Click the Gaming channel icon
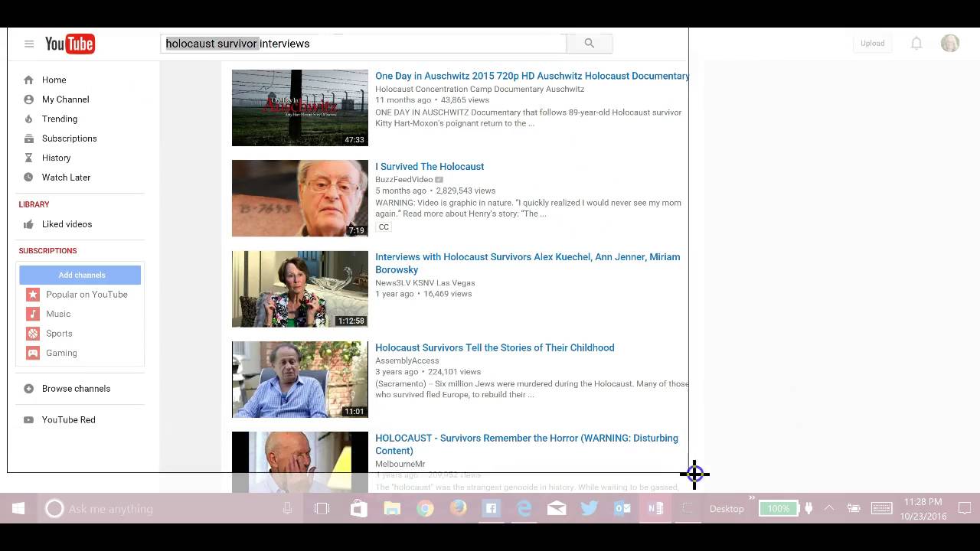 pos(33,353)
